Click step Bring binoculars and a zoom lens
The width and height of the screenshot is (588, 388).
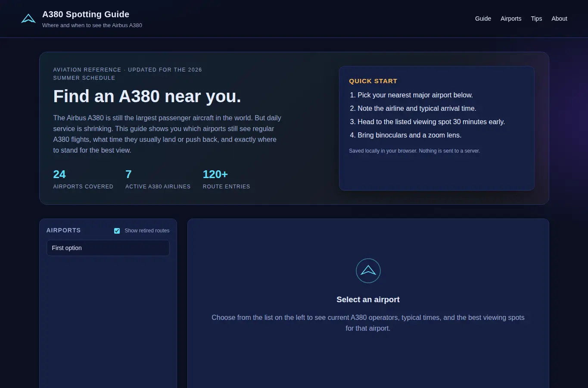(409, 135)
